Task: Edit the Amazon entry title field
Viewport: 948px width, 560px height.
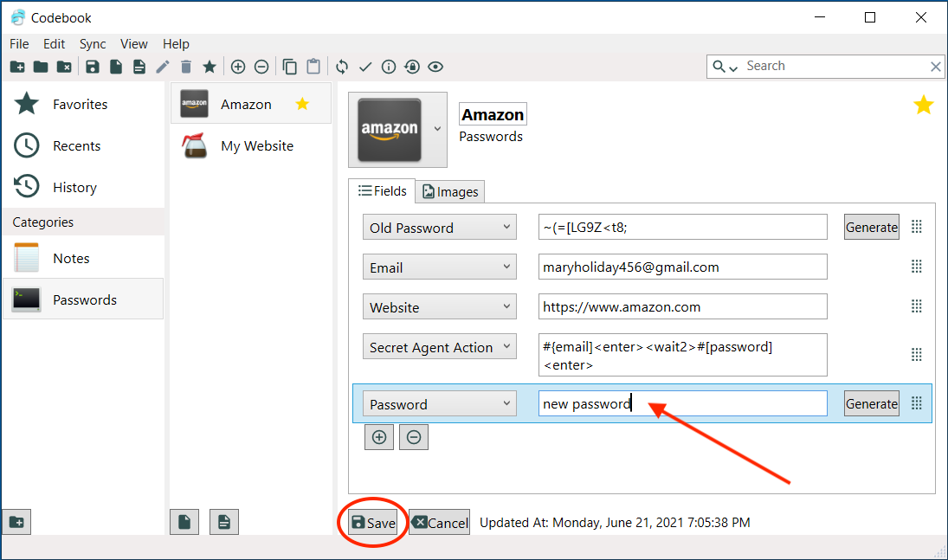Action: [493, 114]
